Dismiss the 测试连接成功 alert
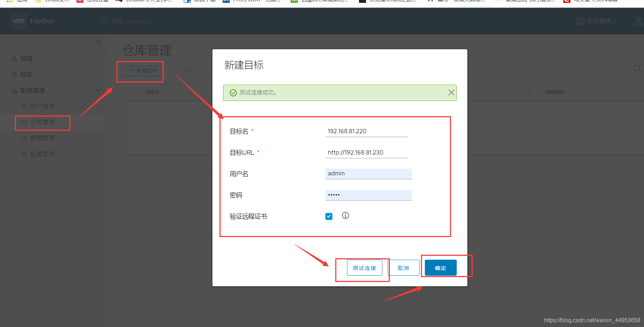The height and width of the screenshot is (327, 644). [x=451, y=92]
